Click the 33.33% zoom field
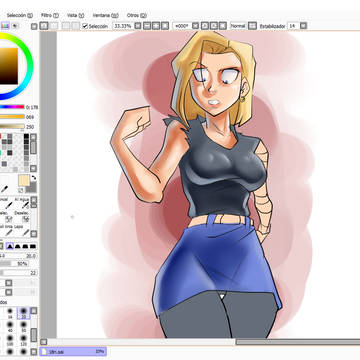Image resolution: width=360 pixels, height=360 pixels. click(123, 26)
